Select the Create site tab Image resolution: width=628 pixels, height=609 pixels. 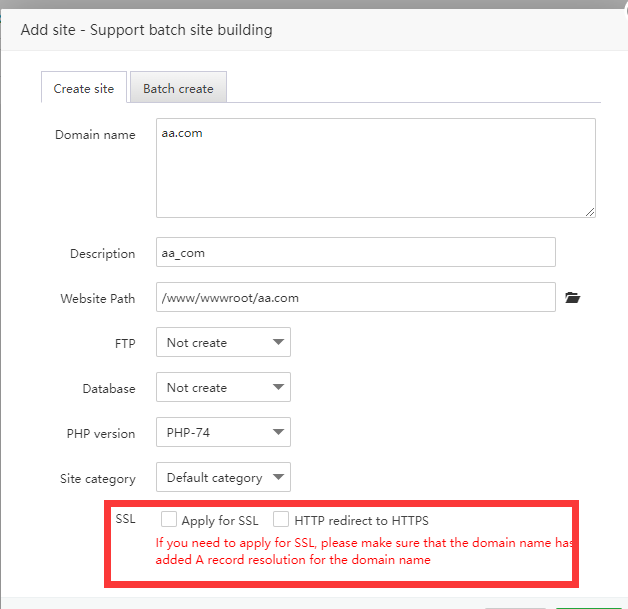coord(84,89)
